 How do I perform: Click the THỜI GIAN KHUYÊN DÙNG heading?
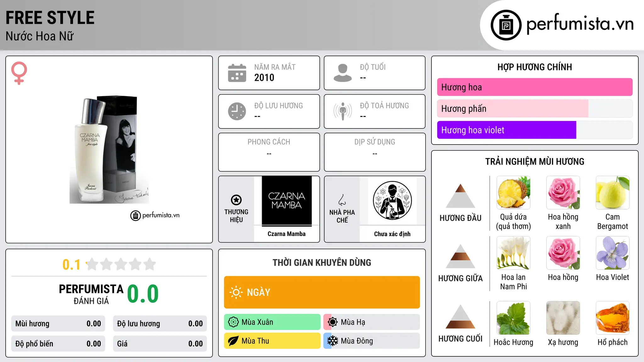tap(322, 262)
